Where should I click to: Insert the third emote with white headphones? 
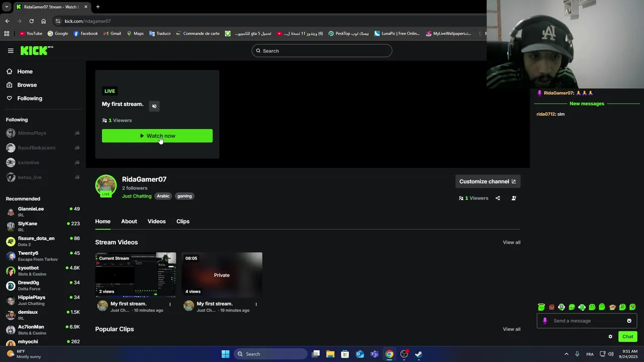pyautogui.click(x=561, y=307)
